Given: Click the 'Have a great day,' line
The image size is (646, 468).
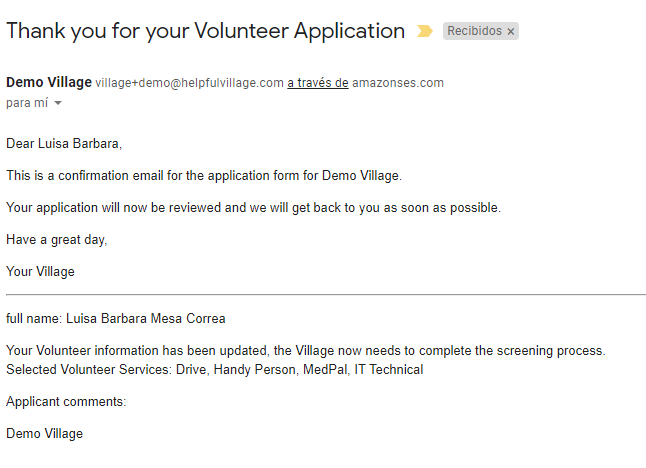Looking at the screenshot, I should 56,240.
